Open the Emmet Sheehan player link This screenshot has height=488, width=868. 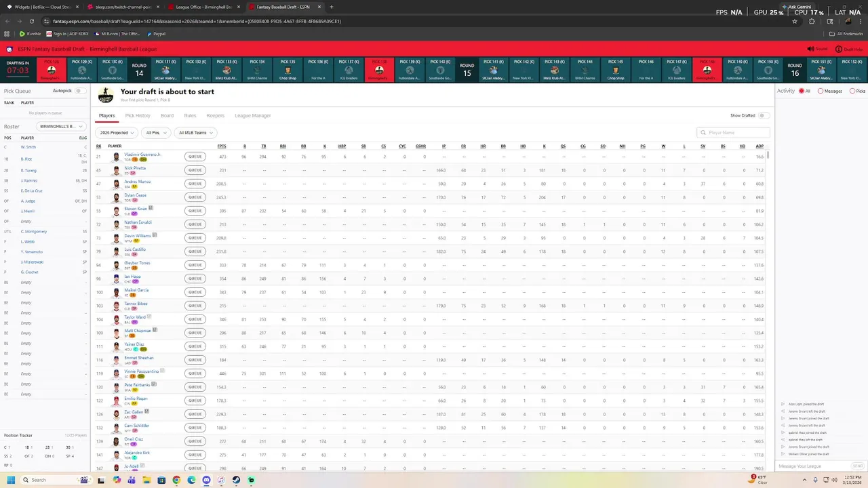point(139,357)
